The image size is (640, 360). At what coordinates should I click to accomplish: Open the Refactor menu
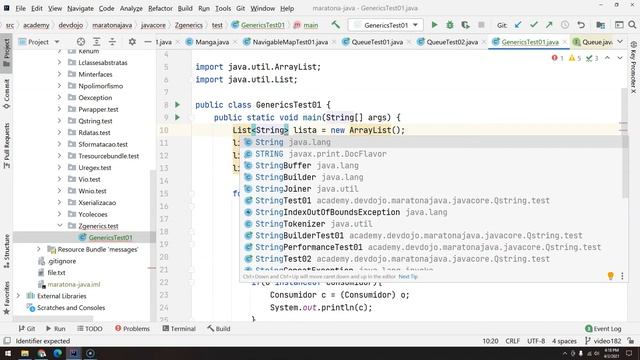point(160,8)
